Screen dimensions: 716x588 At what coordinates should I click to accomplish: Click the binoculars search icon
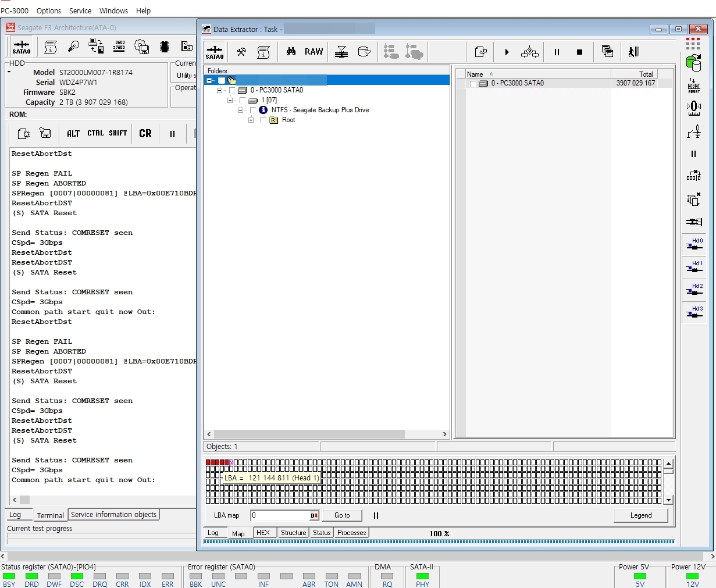(x=291, y=52)
